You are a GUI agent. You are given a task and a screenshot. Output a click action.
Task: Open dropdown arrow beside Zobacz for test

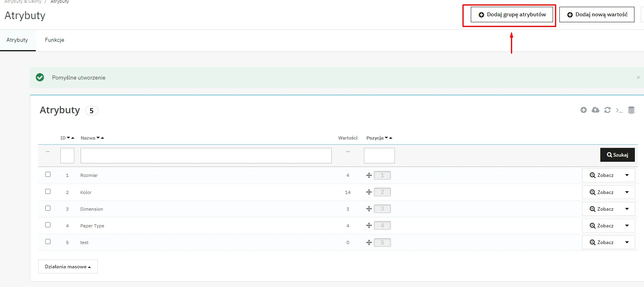click(627, 242)
